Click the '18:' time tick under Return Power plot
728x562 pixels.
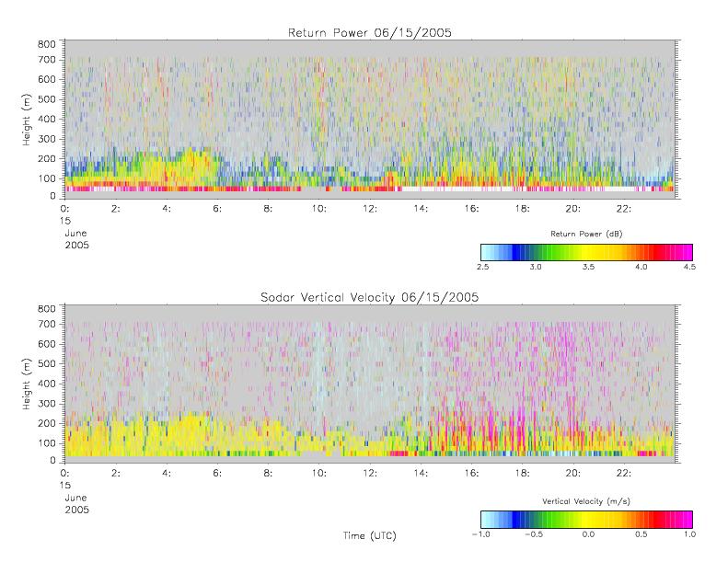coord(522,209)
